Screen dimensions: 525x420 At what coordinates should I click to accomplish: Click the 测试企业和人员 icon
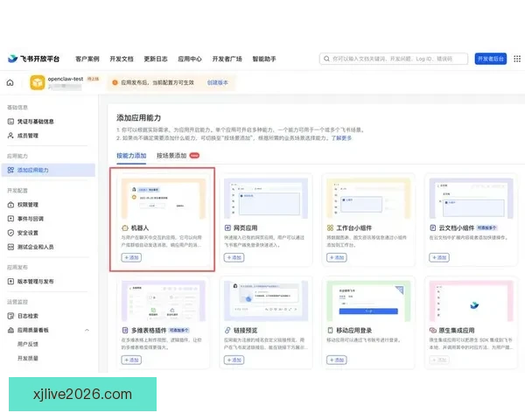tap(10, 247)
